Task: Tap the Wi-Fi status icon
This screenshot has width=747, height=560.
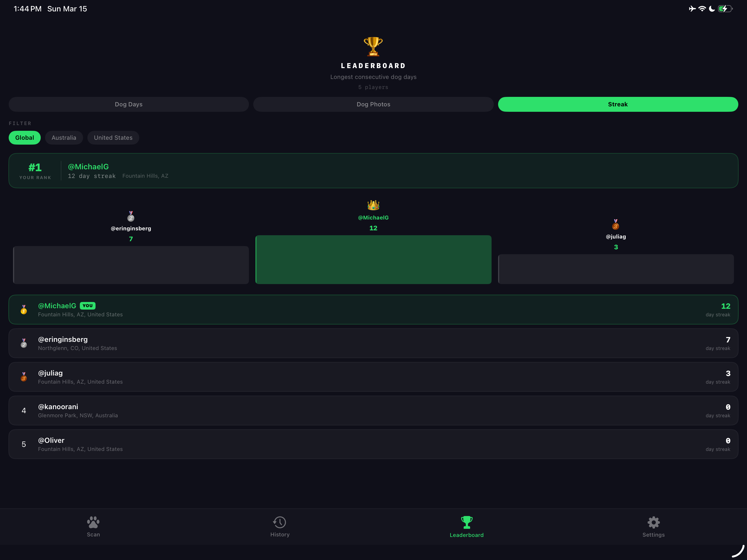Action: point(702,9)
